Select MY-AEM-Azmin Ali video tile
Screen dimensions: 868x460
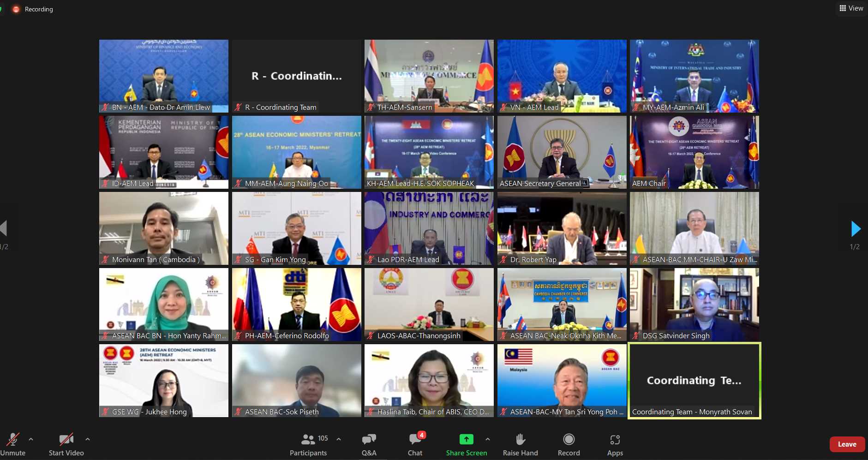pos(694,76)
